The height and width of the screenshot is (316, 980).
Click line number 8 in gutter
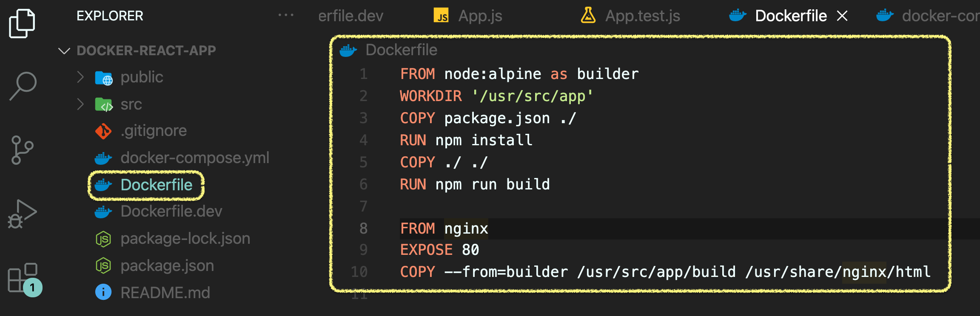click(364, 229)
